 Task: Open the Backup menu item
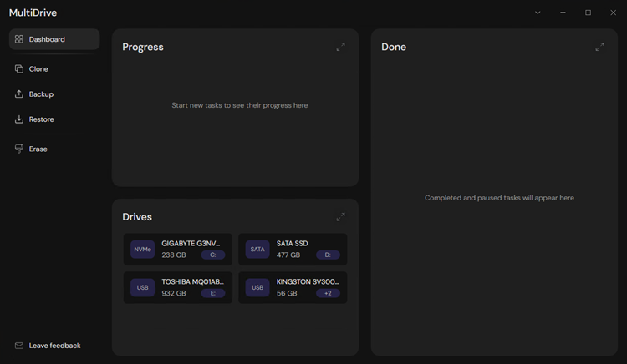point(41,94)
